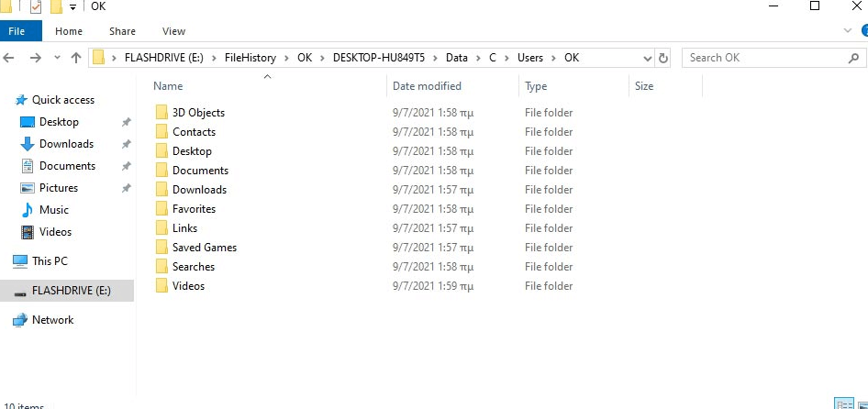
Task: Expand the ribbon with chevron
Action: (x=847, y=31)
